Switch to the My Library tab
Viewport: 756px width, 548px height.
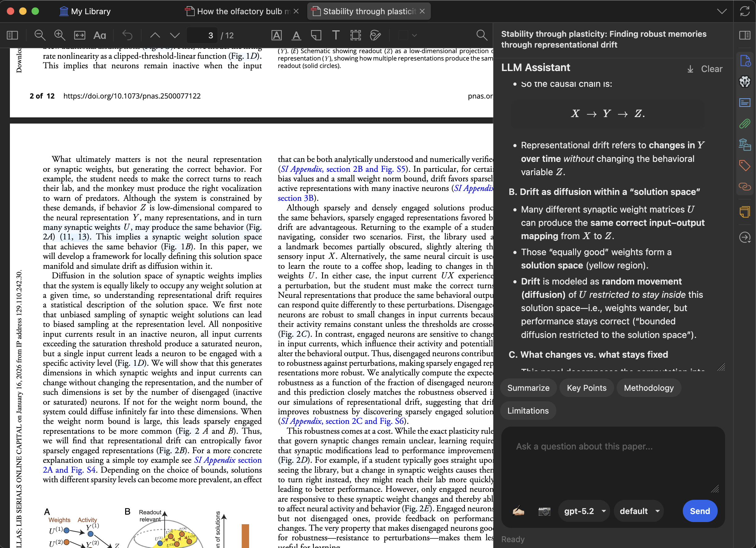pos(85,11)
